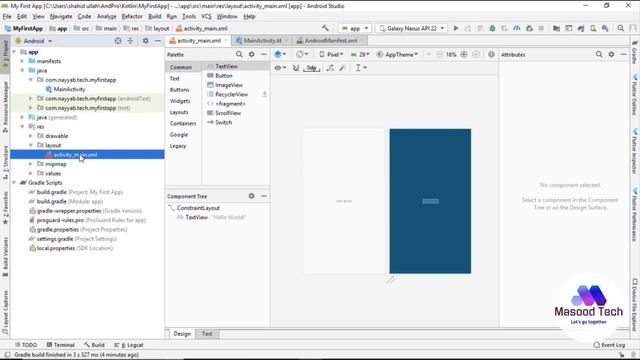Open Attributes panel settings gear
The height and width of the screenshot is (360, 640).
(611, 54)
